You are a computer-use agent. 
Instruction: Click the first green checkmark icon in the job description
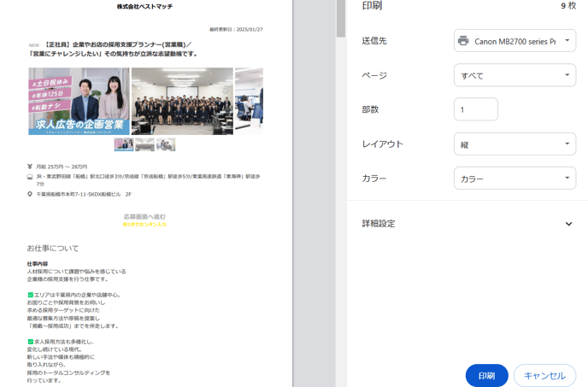(x=31, y=295)
